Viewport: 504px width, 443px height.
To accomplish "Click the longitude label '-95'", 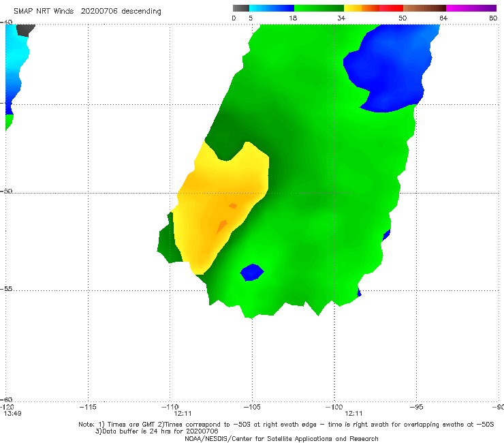I will [x=416, y=407].
